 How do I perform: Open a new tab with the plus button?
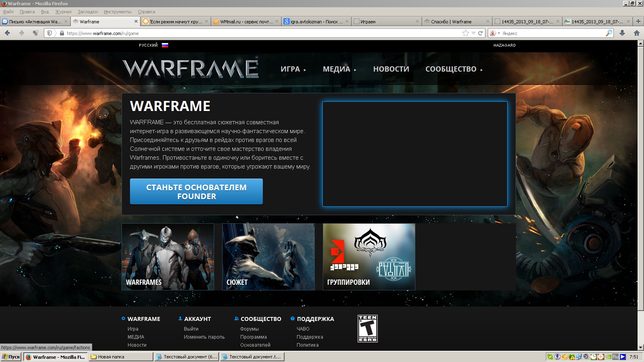[638, 21]
